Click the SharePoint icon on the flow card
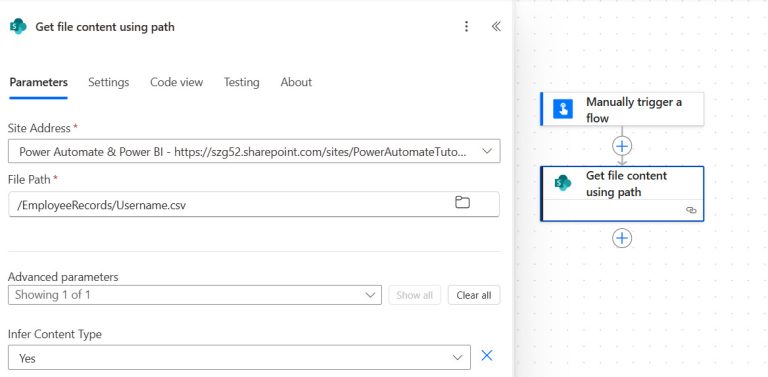 (562, 183)
